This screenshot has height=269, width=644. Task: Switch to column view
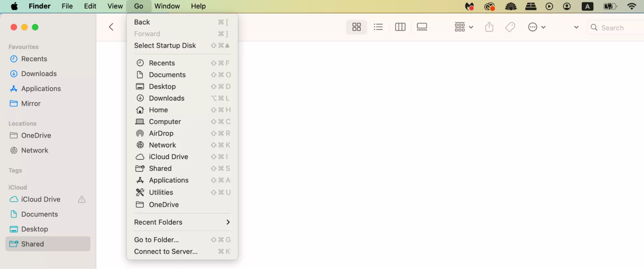pos(400,27)
